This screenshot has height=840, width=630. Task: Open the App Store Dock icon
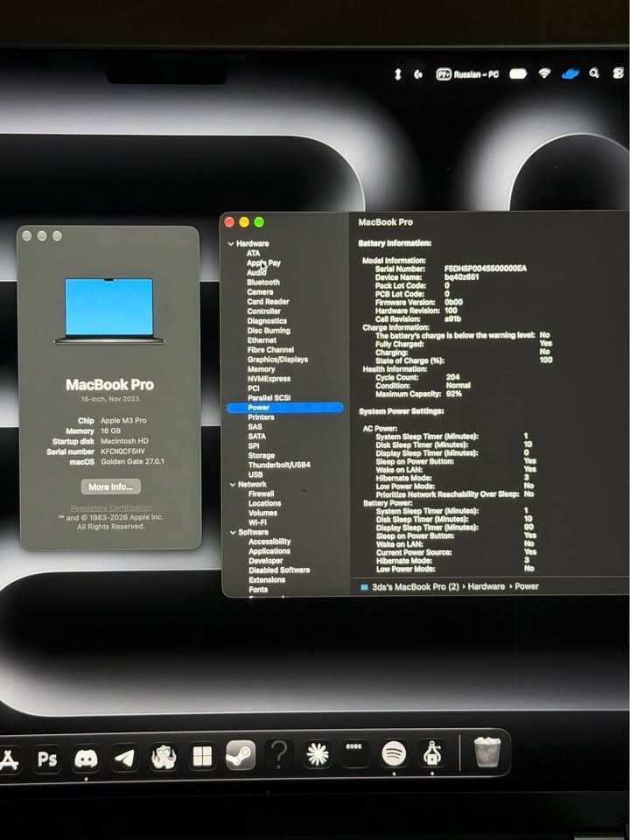pos(9,759)
